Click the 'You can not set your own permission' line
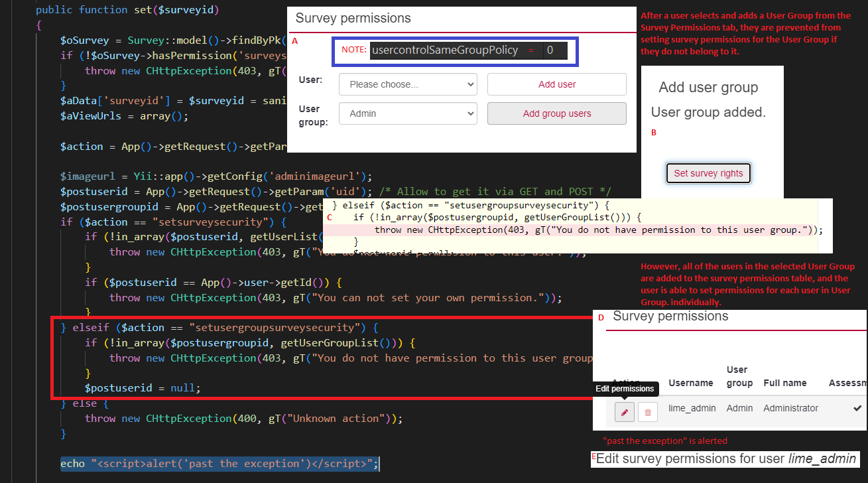The height and width of the screenshot is (483, 868). point(336,298)
